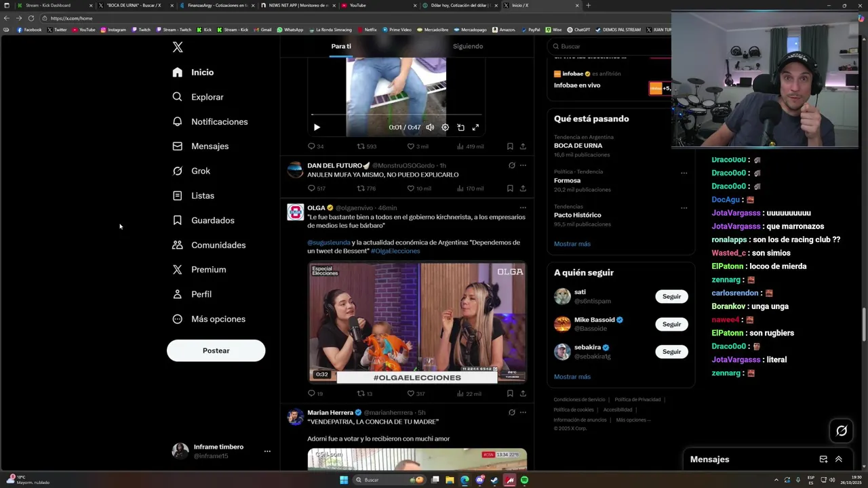The image size is (868, 488).
Task: Click the X logo in the sidebar
Action: click(178, 47)
